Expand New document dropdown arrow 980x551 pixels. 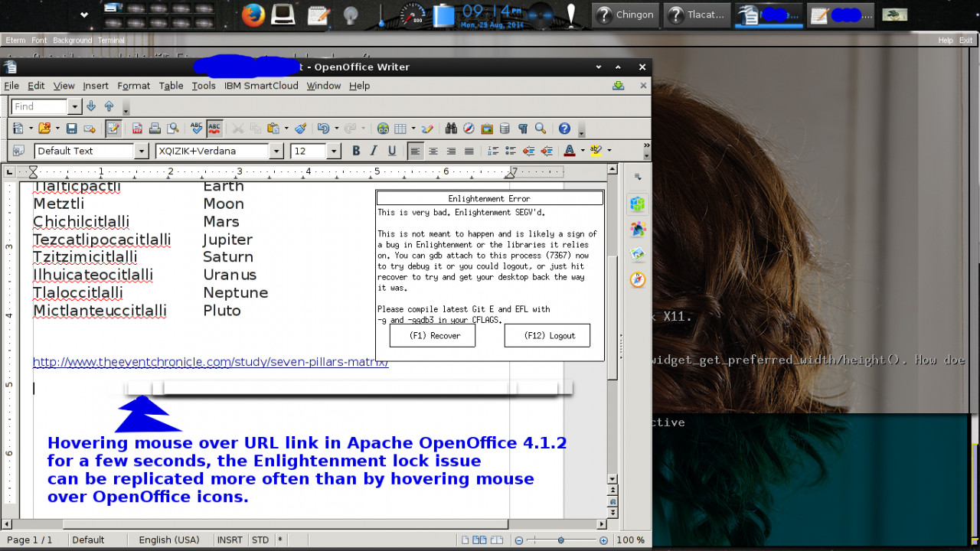(31, 129)
